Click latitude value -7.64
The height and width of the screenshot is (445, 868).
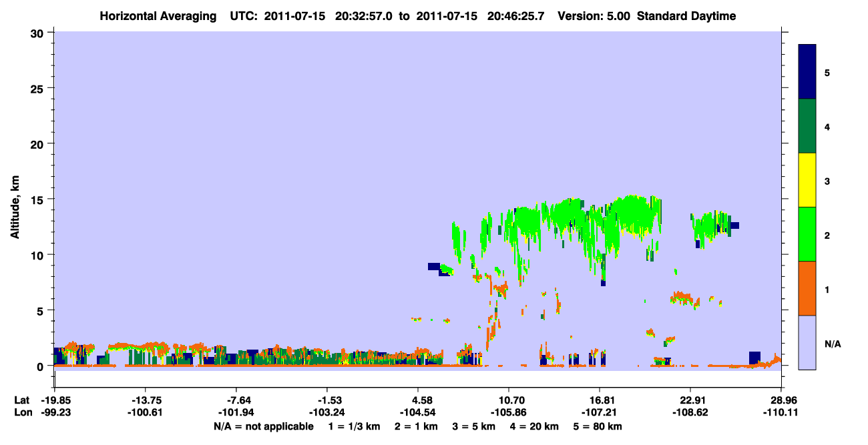click(238, 400)
